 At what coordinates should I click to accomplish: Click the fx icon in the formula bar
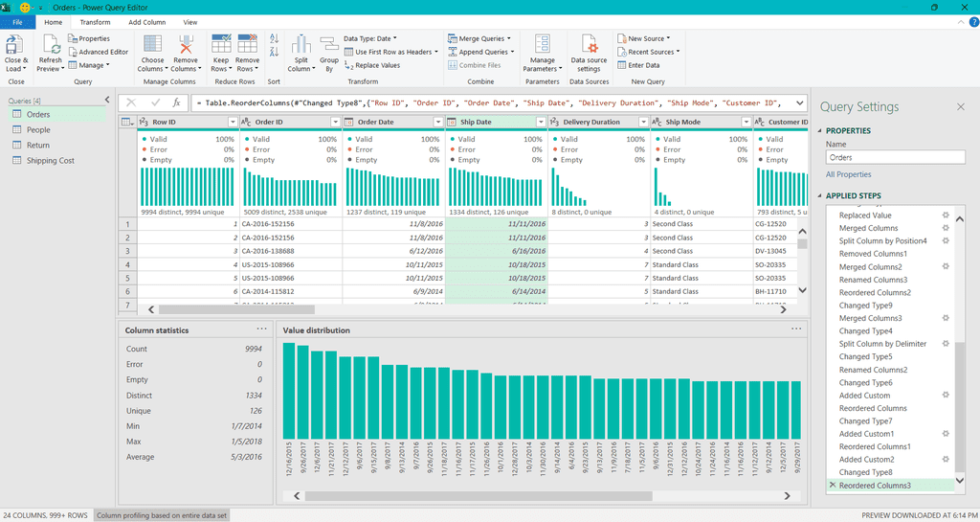(x=176, y=102)
